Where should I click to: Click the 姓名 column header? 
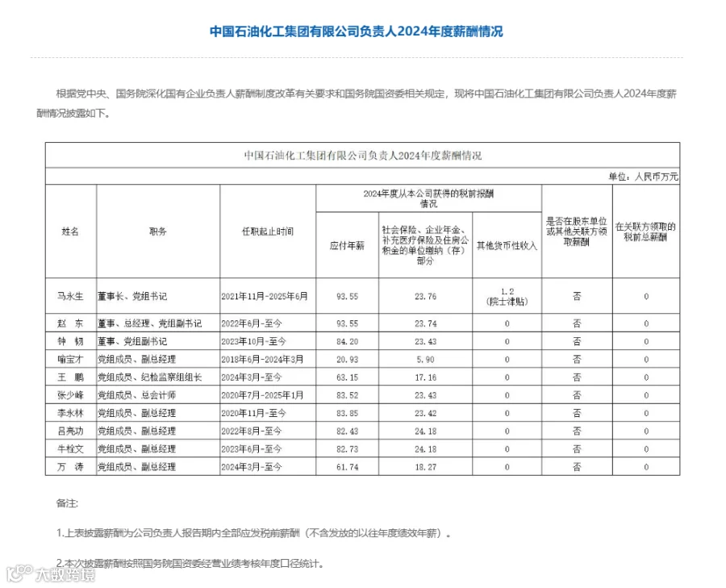70,231
